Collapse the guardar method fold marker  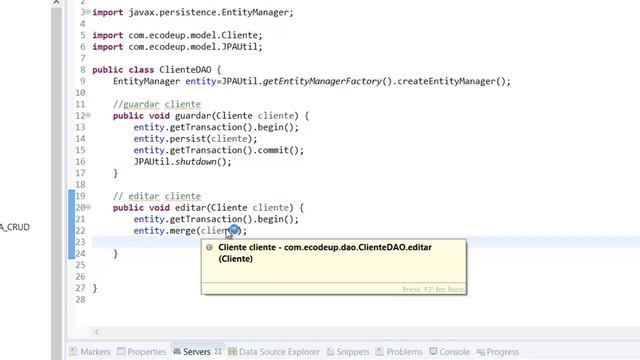click(88, 116)
